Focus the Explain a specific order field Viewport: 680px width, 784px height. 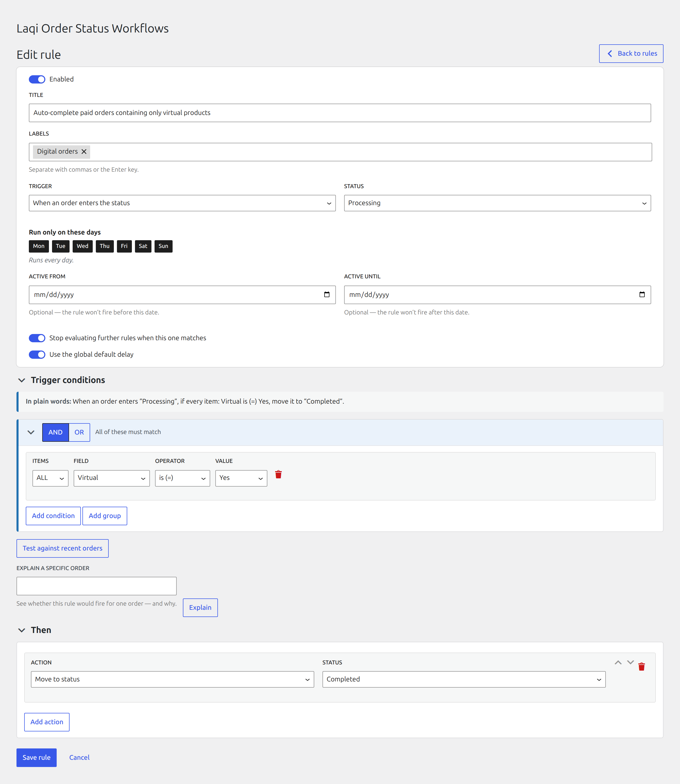tap(96, 586)
